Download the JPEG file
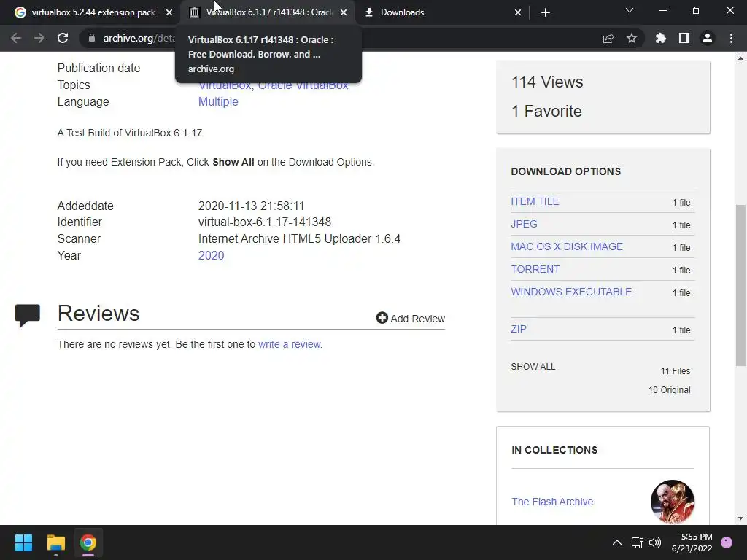The height and width of the screenshot is (560, 747). [x=524, y=224]
